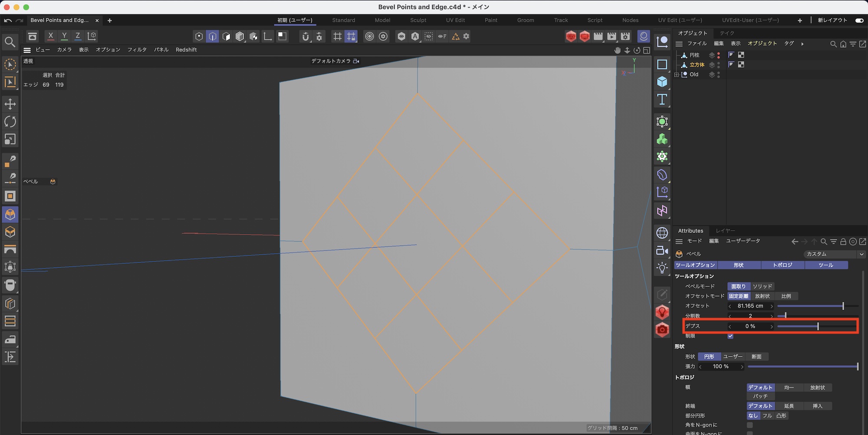This screenshot has width=868, height=435.
Task: Click the デプス percentage input field
Action: click(x=750, y=326)
